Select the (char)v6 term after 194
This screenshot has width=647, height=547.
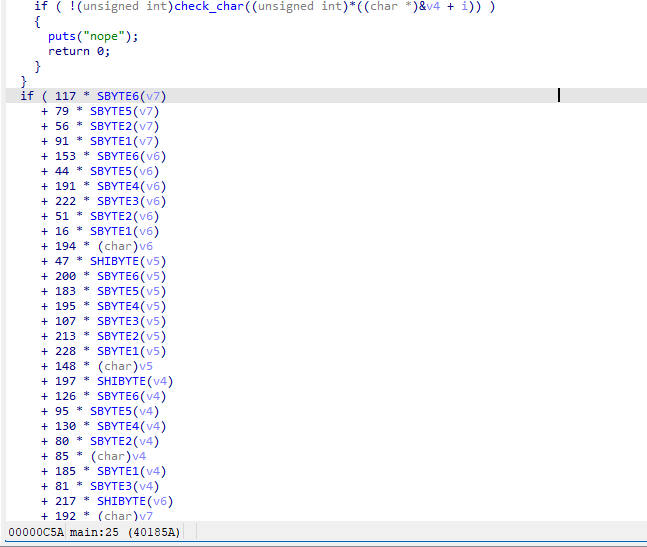[125, 246]
